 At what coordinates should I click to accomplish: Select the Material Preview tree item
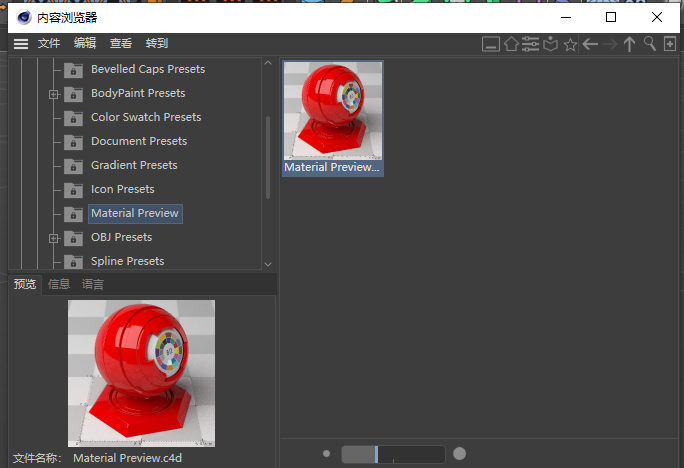point(135,214)
